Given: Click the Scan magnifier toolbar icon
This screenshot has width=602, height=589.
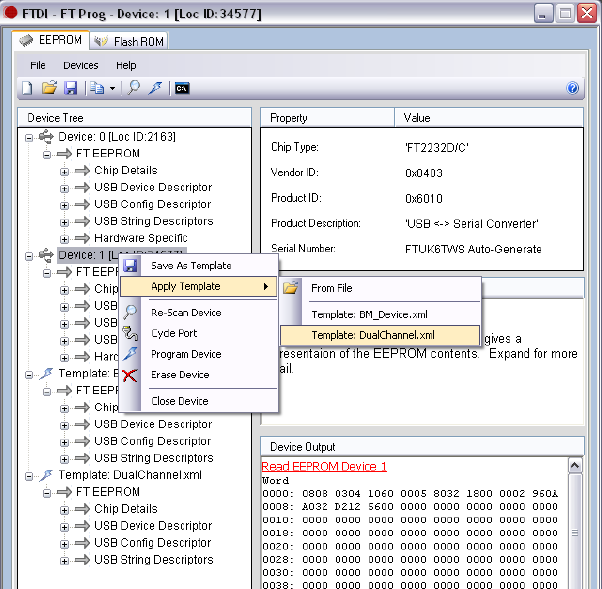Looking at the screenshot, I should 134,88.
